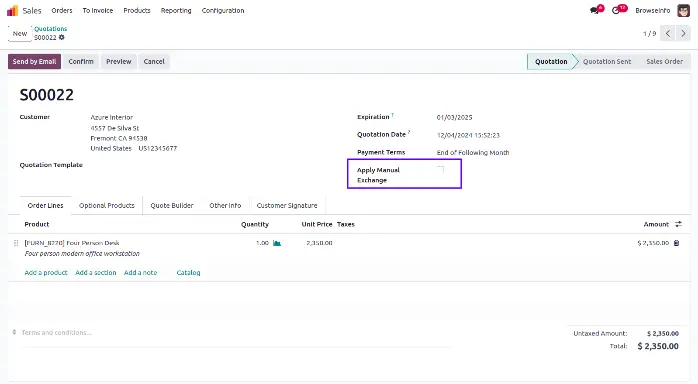698x384 pixels.
Task: Open the user avatar menu
Action: pos(683,10)
